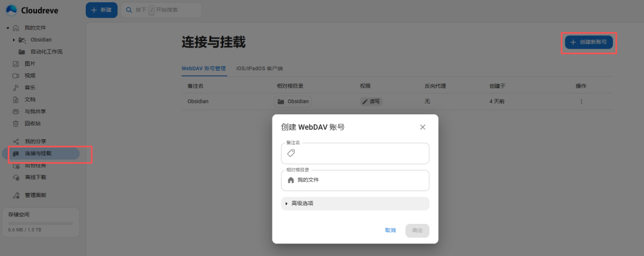Screen dimensions: 644x256
Task: Focus the search box in the top bar
Action: coord(161,10)
